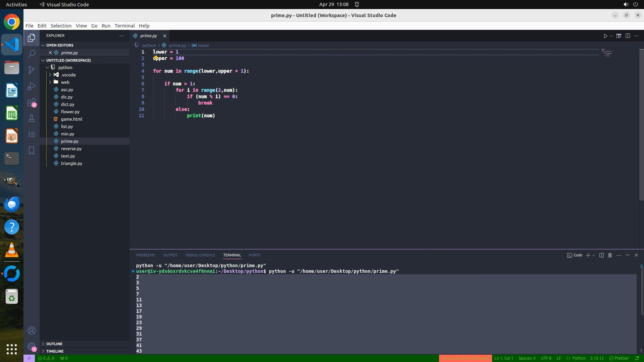644x362 pixels.
Task: Click the editor minimap preview
Action: coord(607,53)
